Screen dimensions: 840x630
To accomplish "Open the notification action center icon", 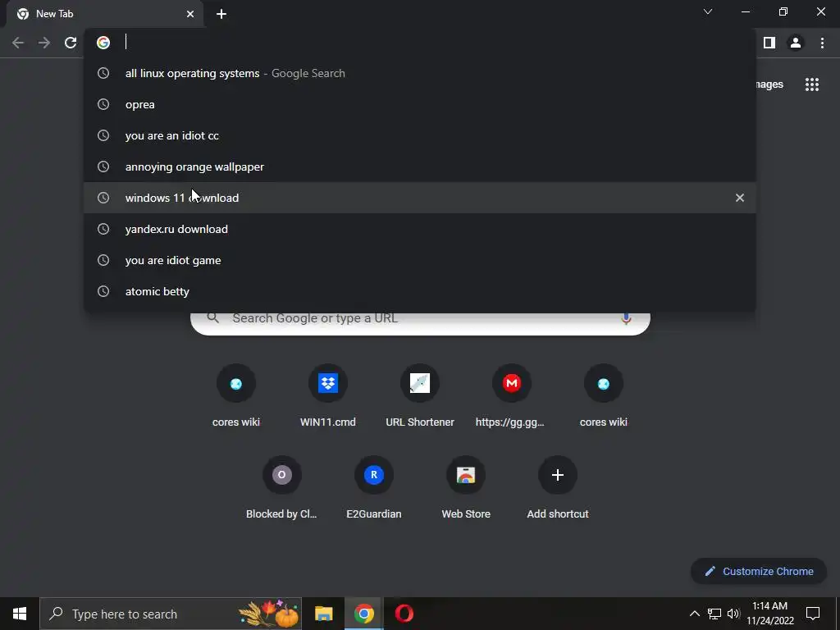I will [813, 614].
